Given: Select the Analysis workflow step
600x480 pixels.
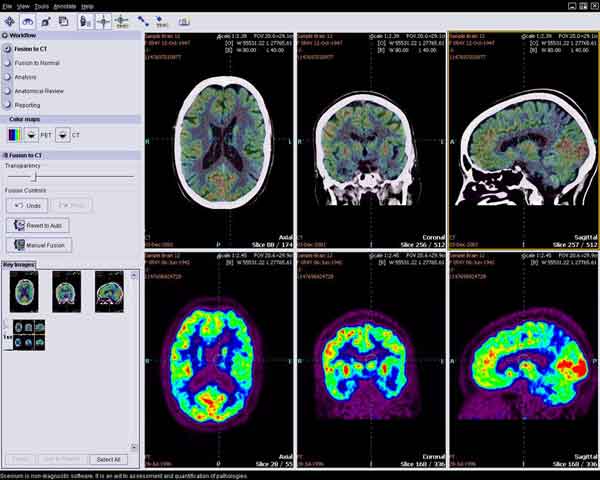Looking at the screenshot, I should pos(26,76).
